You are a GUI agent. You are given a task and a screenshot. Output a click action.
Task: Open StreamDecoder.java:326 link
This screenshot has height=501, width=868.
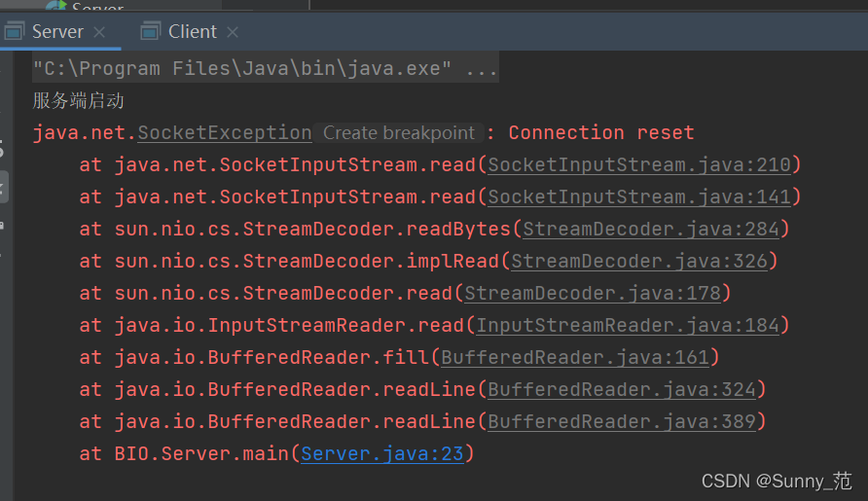coord(638,262)
